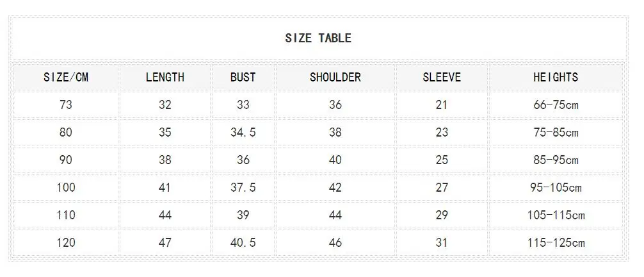Screen dimensions: 644x277
Task: Select the LENGTH column header
Action: (165, 77)
